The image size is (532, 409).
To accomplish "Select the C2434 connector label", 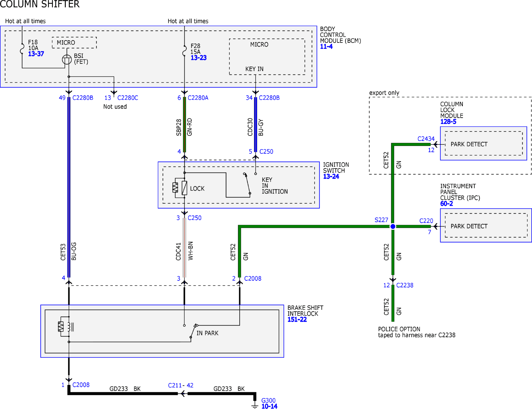I will (x=426, y=139).
